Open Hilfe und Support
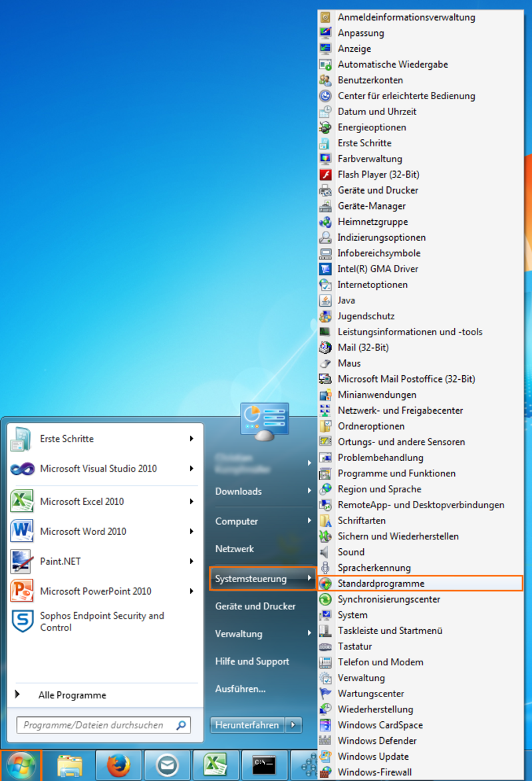The width and height of the screenshot is (532, 781). 263,661
